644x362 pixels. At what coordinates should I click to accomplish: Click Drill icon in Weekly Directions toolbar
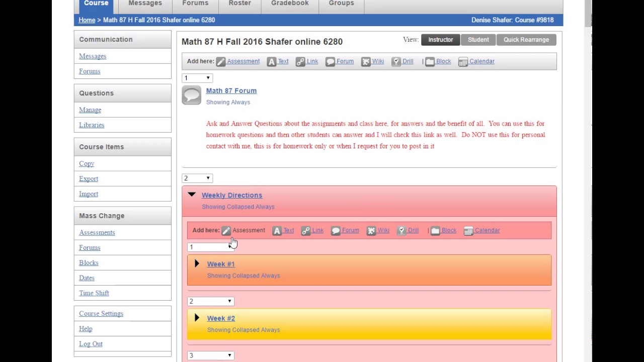401,231
